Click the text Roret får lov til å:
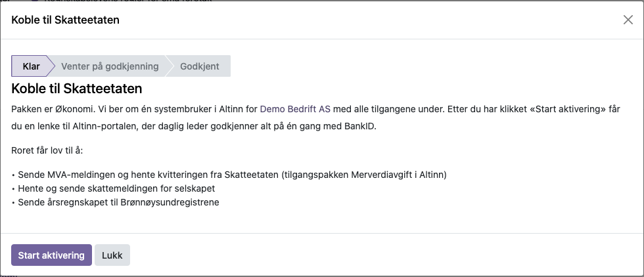This screenshot has height=277, width=644. (47, 150)
